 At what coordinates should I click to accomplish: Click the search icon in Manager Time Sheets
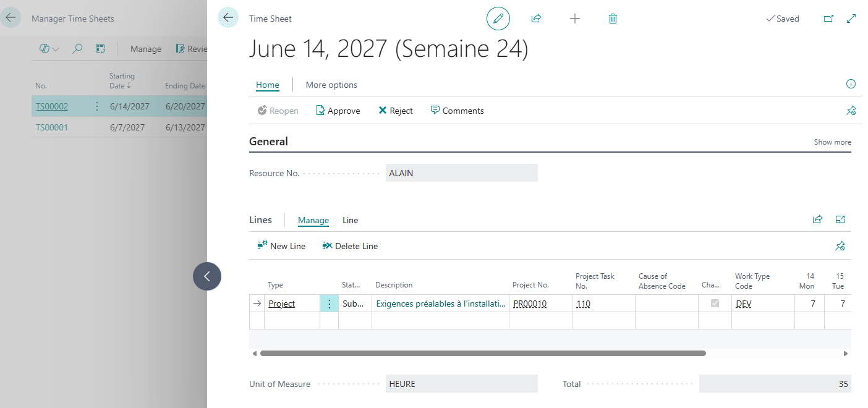click(x=77, y=49)
